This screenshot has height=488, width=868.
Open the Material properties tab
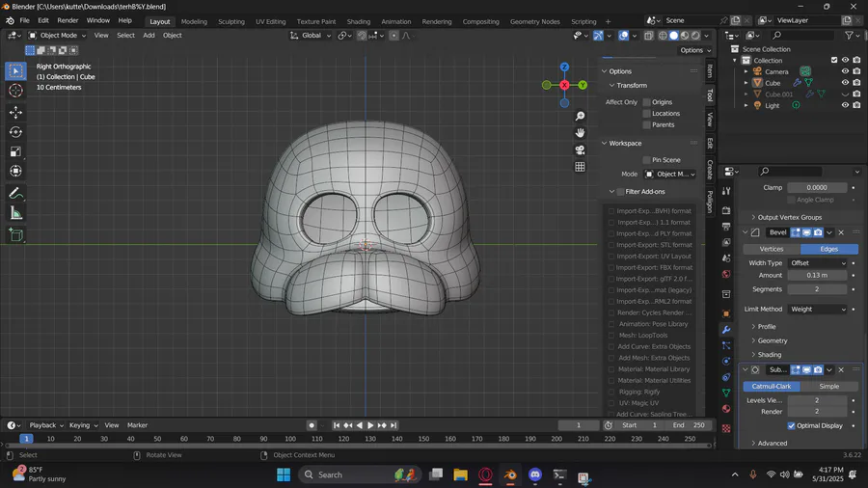(x=726, y=409)
